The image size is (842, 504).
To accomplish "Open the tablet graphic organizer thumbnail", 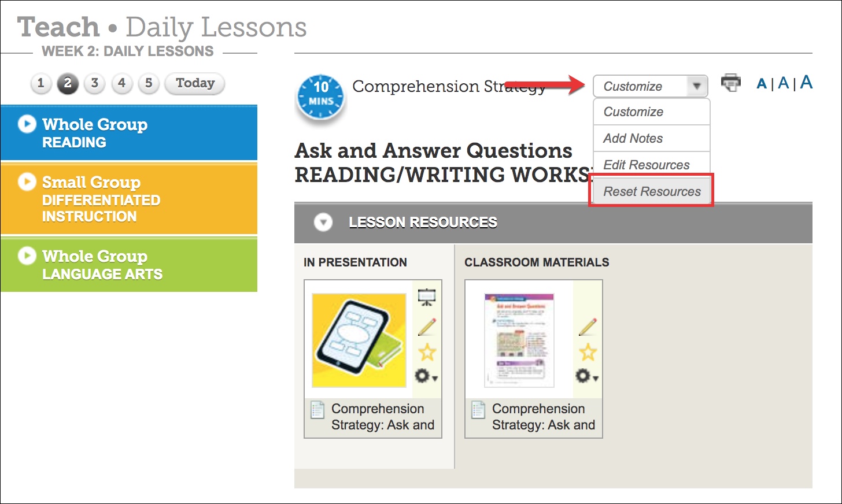I will click(359, 340).
